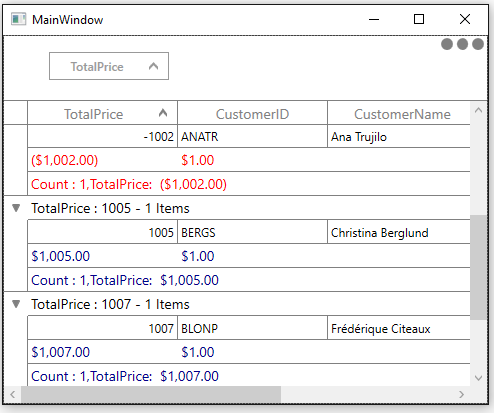Select the TotalPrice : 1005 - 1 Items caption
Viewport: 494px width, 413px height.
[x=110, y=208]
